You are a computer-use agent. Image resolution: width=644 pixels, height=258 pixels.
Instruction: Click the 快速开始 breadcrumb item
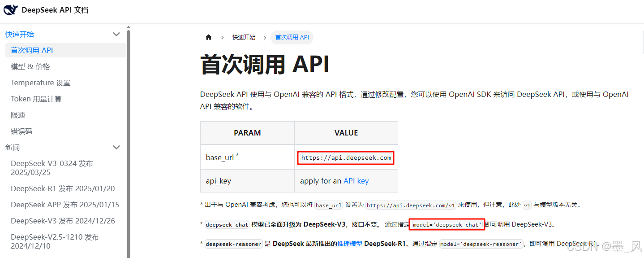244,37
